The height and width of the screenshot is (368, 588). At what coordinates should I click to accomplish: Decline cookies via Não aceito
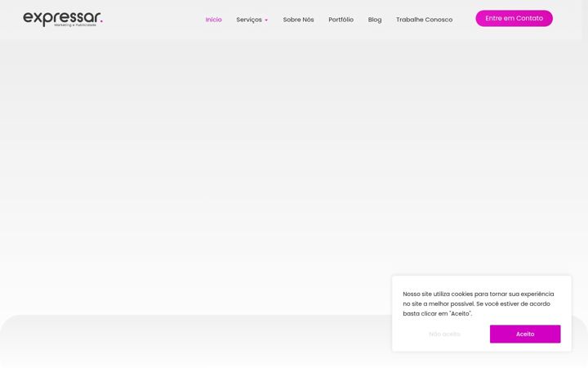(444, 334)
